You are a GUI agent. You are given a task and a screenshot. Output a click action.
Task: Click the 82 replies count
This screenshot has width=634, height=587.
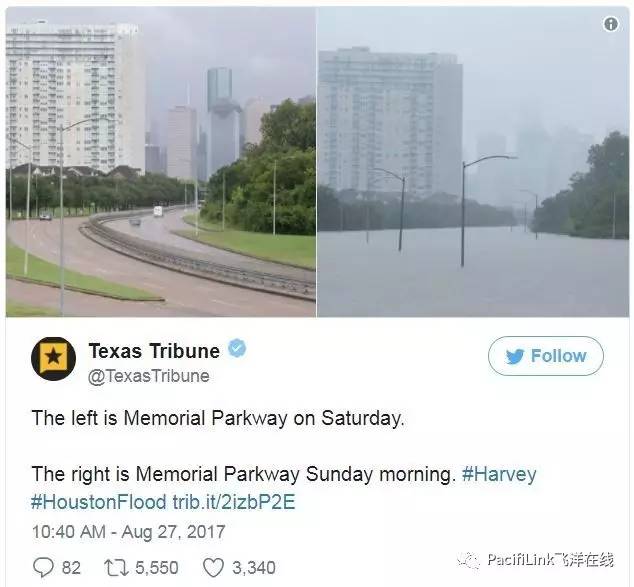pos(71,568)
